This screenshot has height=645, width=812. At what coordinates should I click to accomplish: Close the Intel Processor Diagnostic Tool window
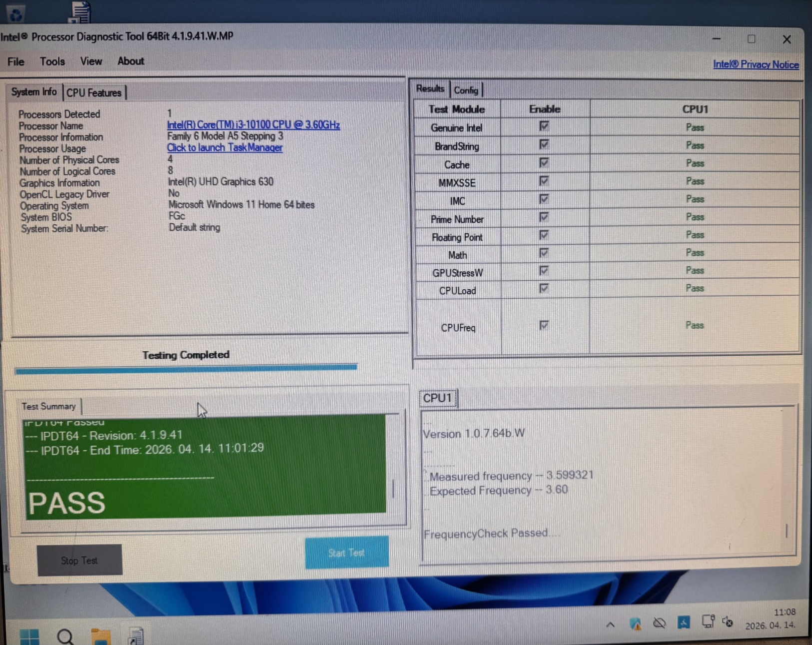click(x=787, y=39)
